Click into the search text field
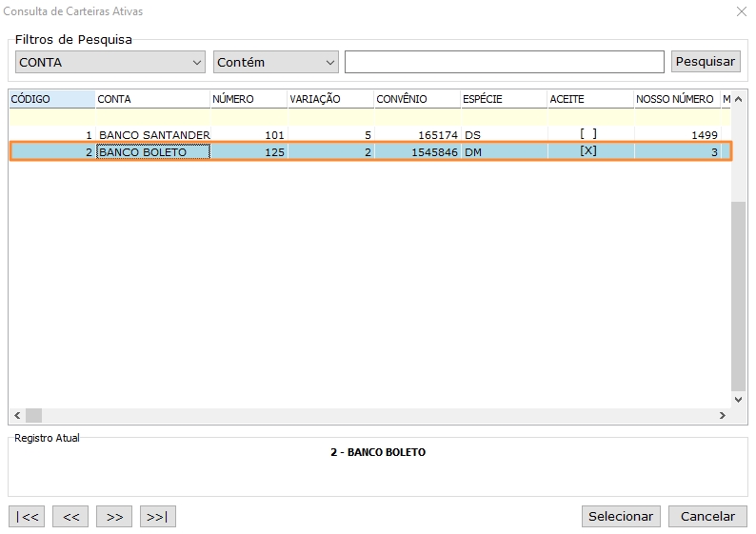756x534 pixels. pyautogui.click(x=504, y=62)
